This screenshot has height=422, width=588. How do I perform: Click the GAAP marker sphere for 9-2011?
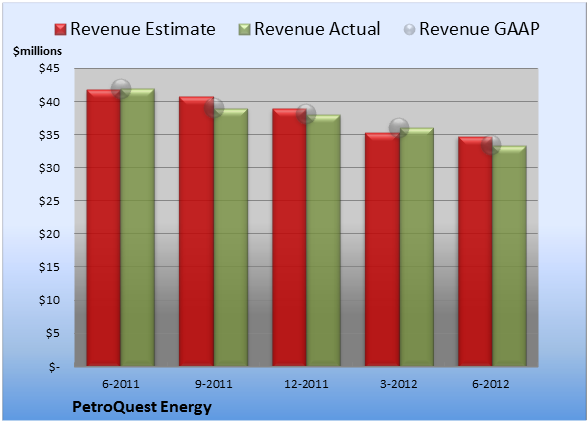point(214,108)
